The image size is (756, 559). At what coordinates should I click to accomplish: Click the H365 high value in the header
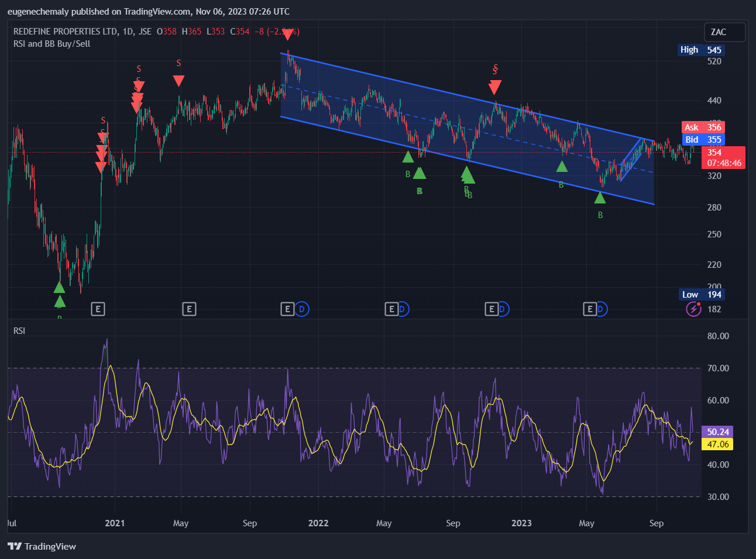point(191,32)
